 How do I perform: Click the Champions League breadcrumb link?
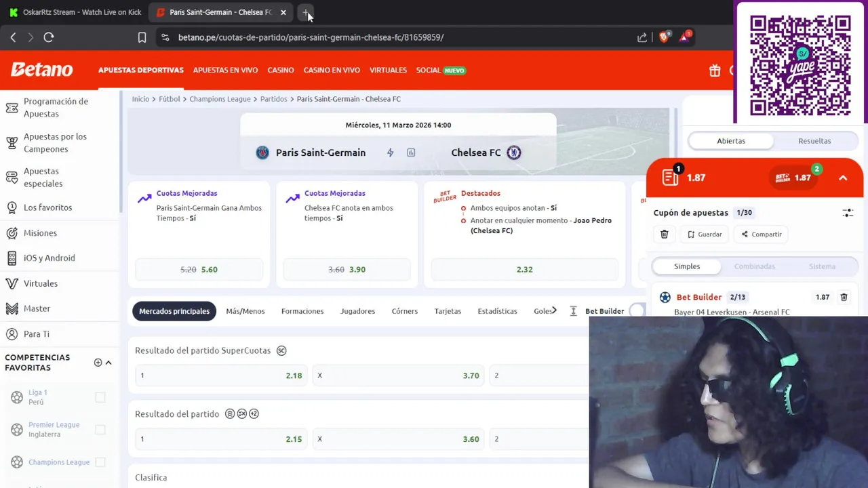tap(220, 99)
